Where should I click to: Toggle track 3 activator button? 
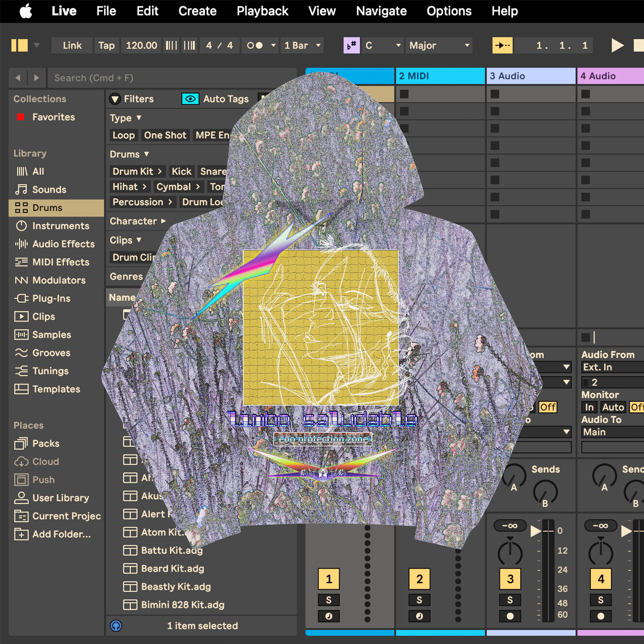tap(510, 579)
